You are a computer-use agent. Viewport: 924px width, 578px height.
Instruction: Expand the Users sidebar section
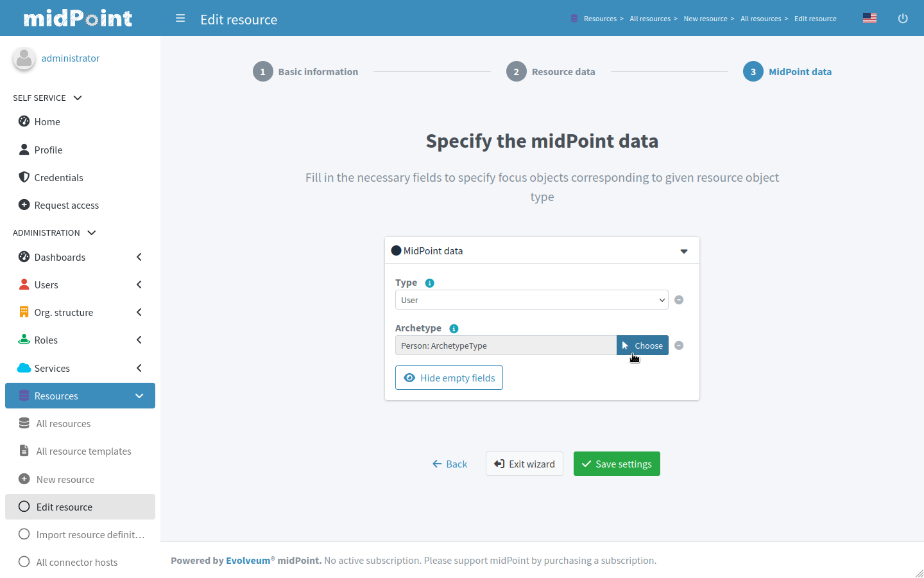pos(139,285)
